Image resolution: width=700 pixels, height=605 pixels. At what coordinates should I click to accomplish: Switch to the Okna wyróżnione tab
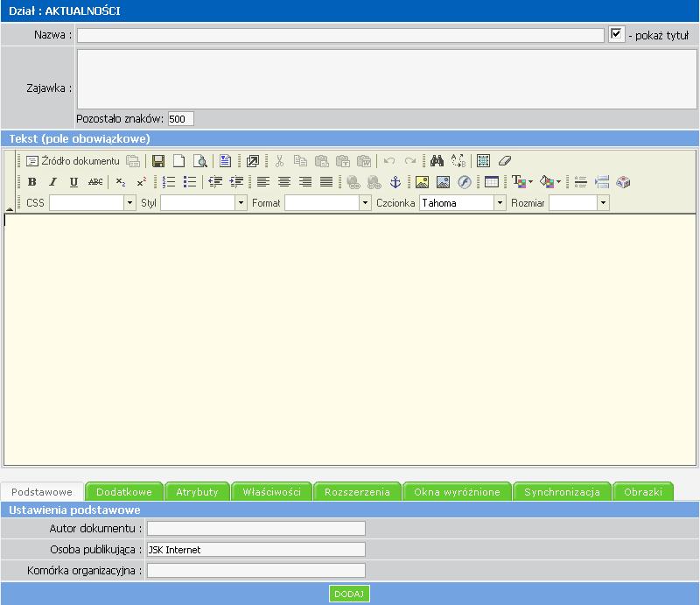(x=457, y=492)
